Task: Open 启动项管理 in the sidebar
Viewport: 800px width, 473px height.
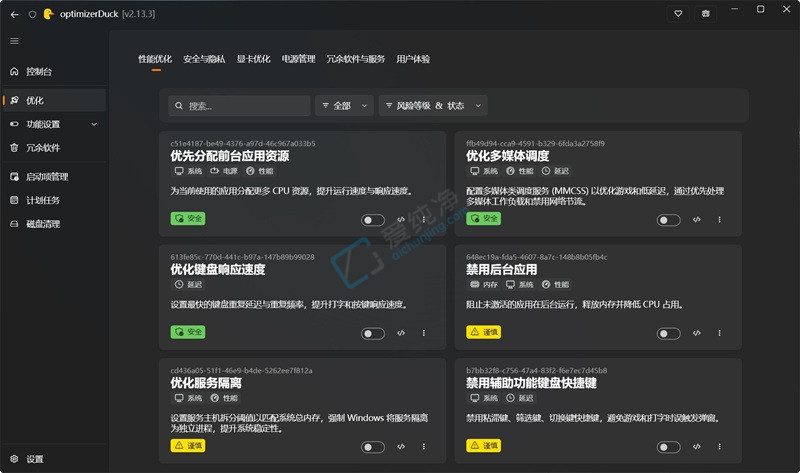Action: pyautogui.click(x=53, y=177)
